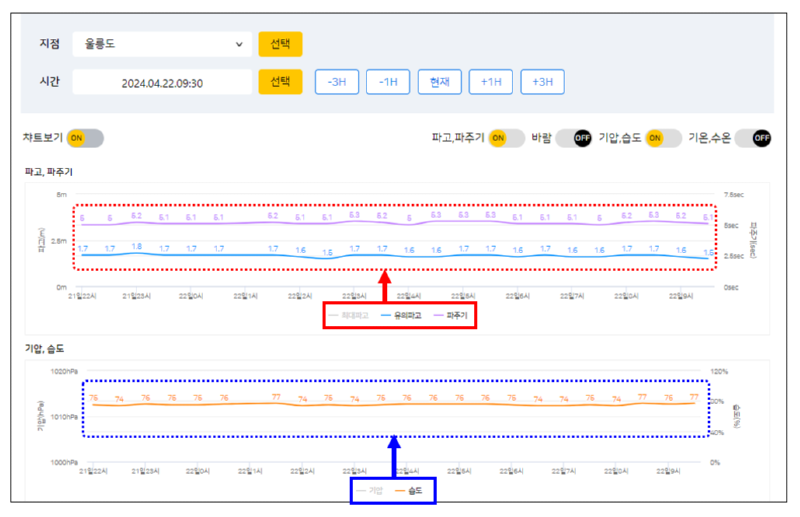Toggle the 기압,습도 chart switch
This screenshot has height=517, width=800.
663,138
